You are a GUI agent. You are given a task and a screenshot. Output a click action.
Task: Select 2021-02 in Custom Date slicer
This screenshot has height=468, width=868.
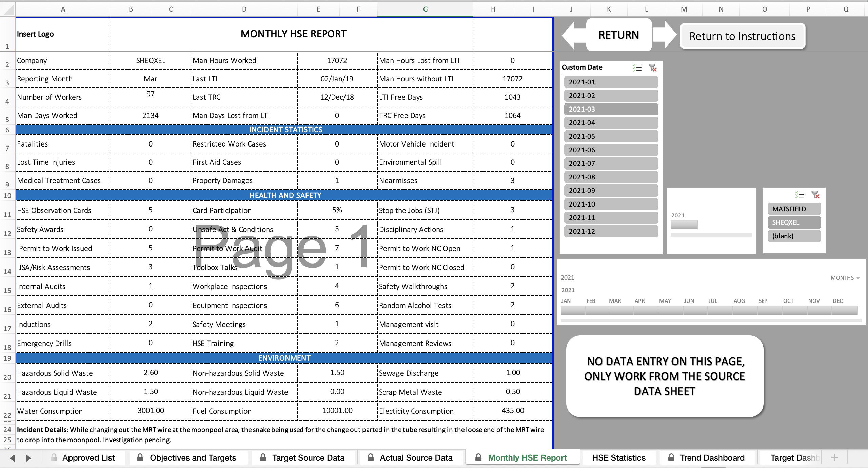pyautogui.click(x=611, y=96)
